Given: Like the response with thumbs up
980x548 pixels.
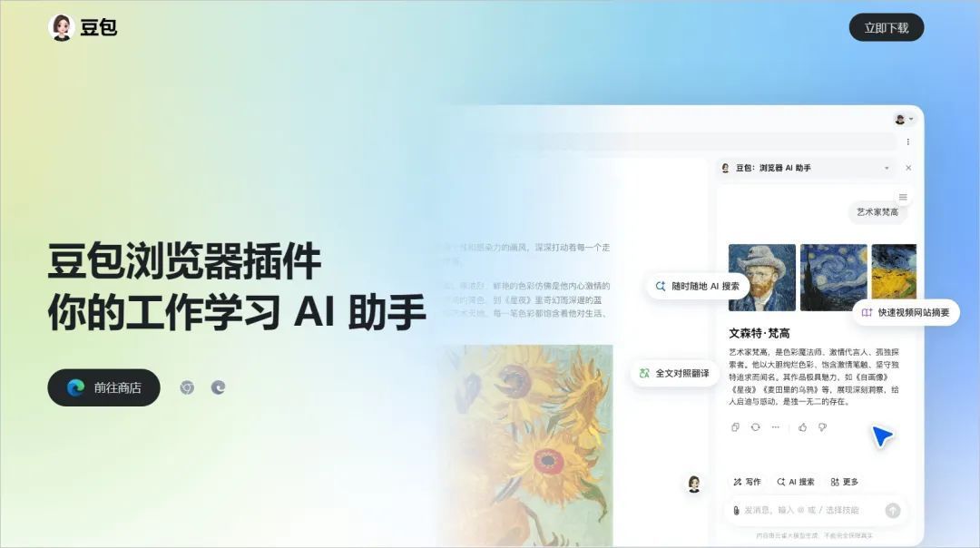Looking at the screenshot, I should point(802,427).
